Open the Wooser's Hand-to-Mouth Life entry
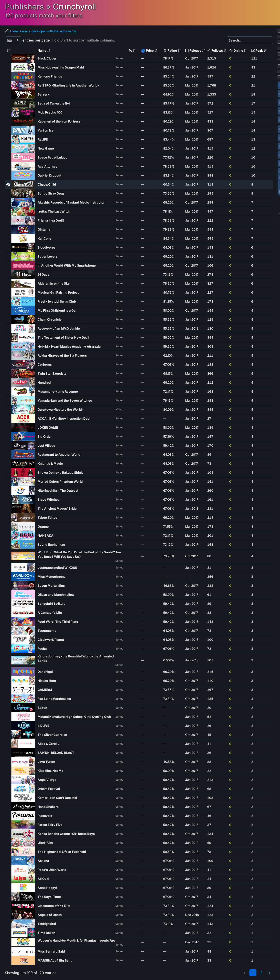The height and width of the screenshot is (980, 280). 76,940
